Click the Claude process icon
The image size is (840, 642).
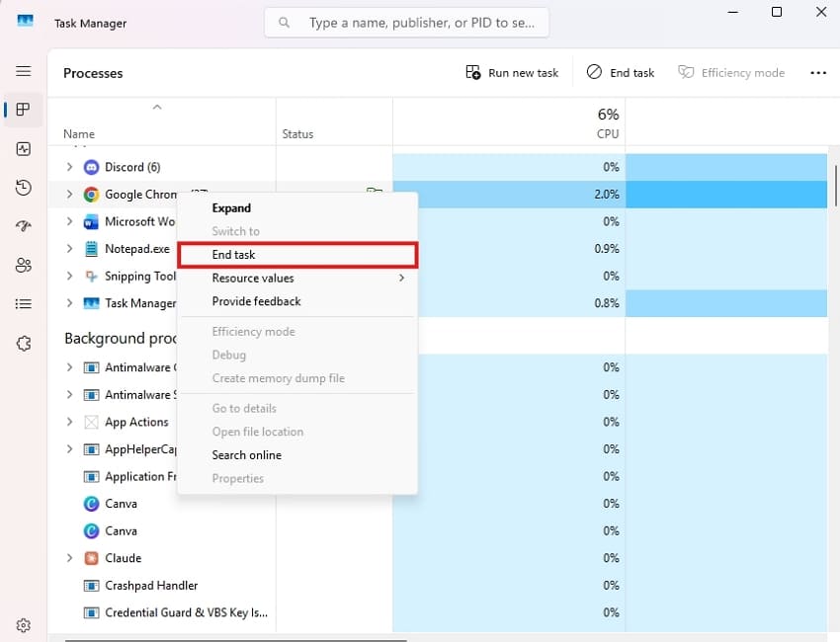pos(91,558)
